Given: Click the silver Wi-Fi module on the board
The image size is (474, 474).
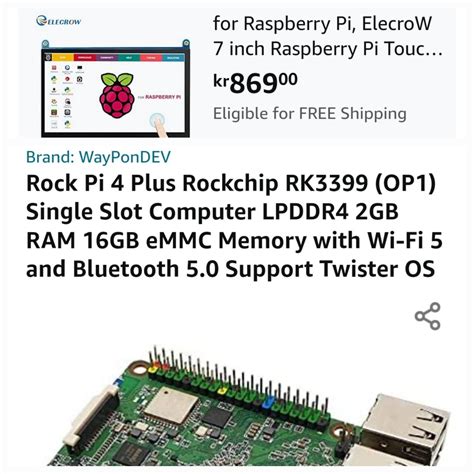Looking at the screenshot, I should [x=171, y=404].
